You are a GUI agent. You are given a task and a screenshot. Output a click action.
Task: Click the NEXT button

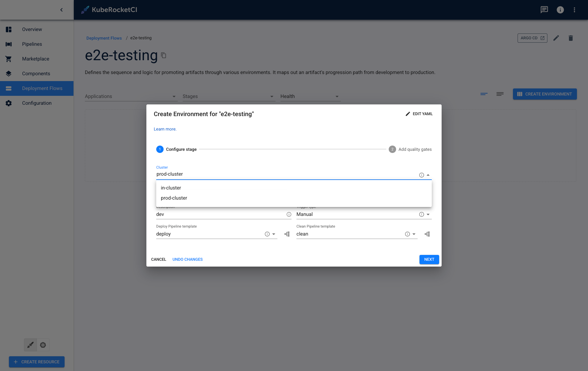(x=429, y=260)
